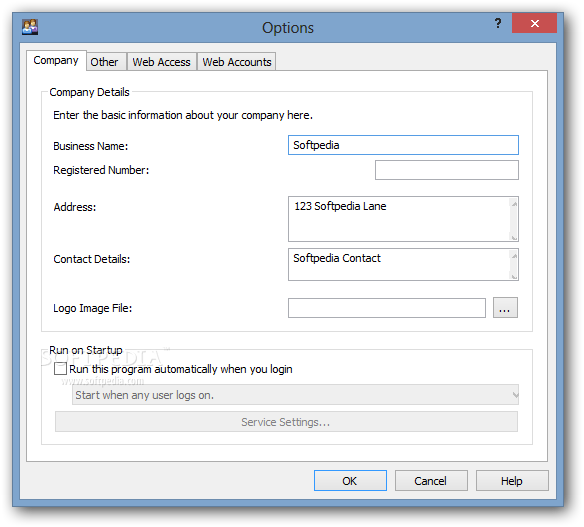
Task: Open the Web Access tab
Action: click(161, 62)
